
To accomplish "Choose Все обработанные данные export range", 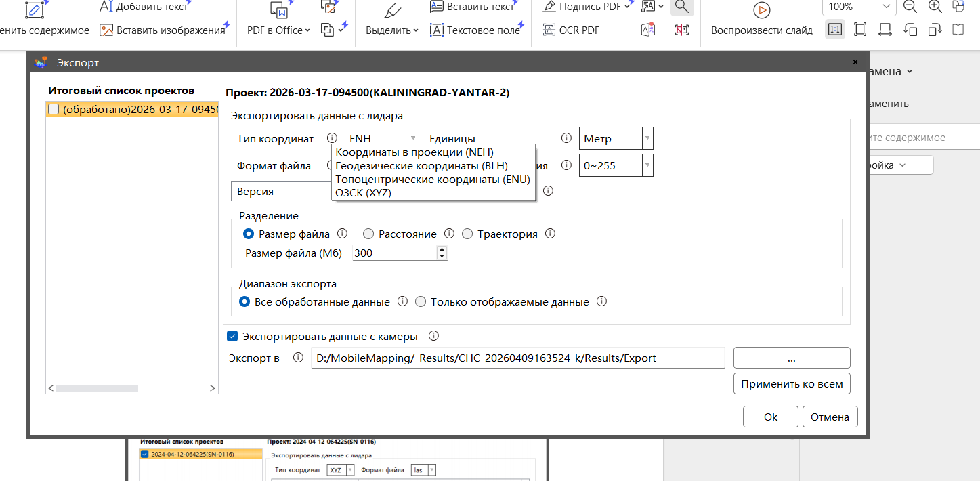I will click(244, 301).
